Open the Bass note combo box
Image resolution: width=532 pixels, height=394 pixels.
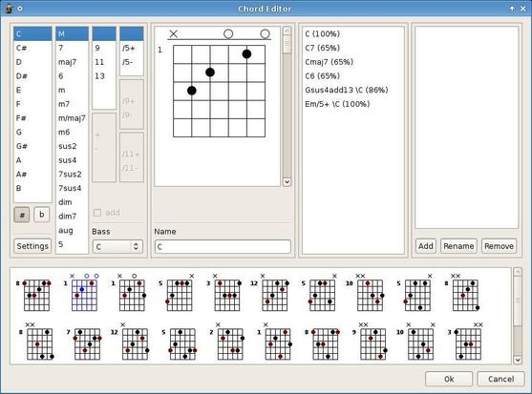click(117, 246)
